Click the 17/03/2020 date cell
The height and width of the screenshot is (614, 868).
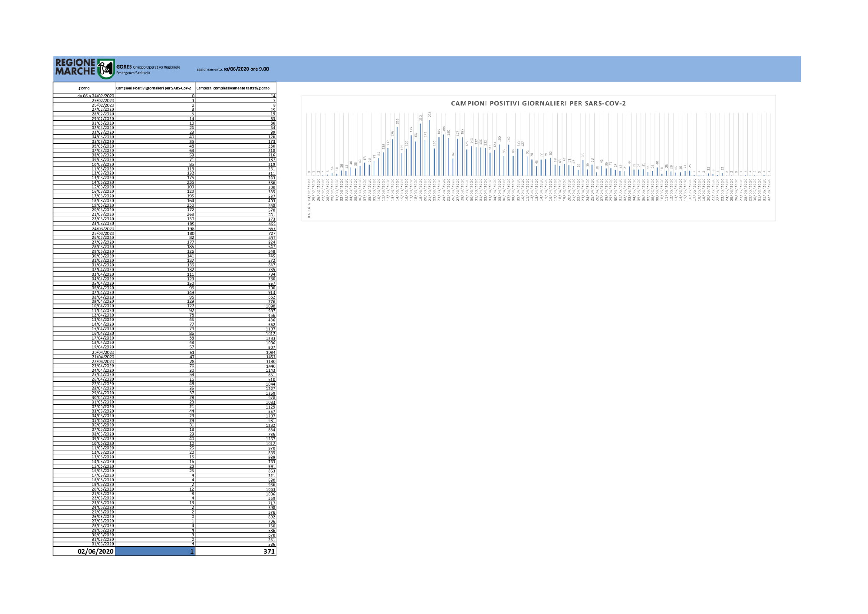click(x=103, y=196)
